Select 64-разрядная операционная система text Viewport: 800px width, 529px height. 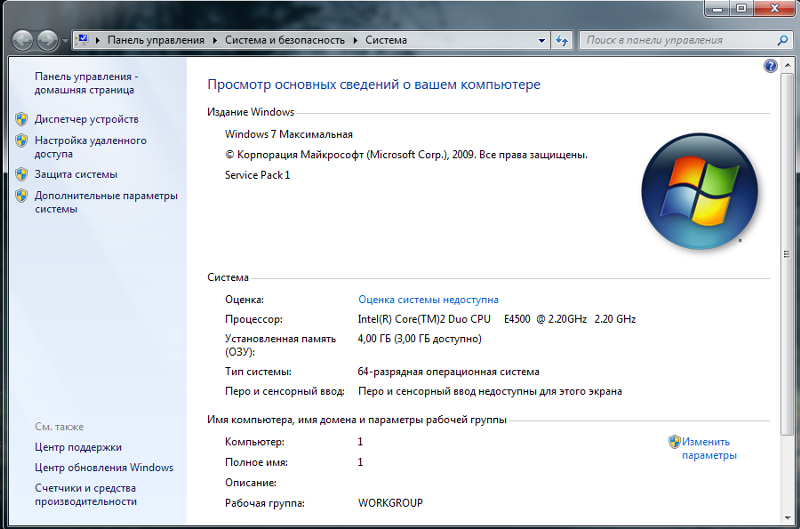tap(448, 372)
